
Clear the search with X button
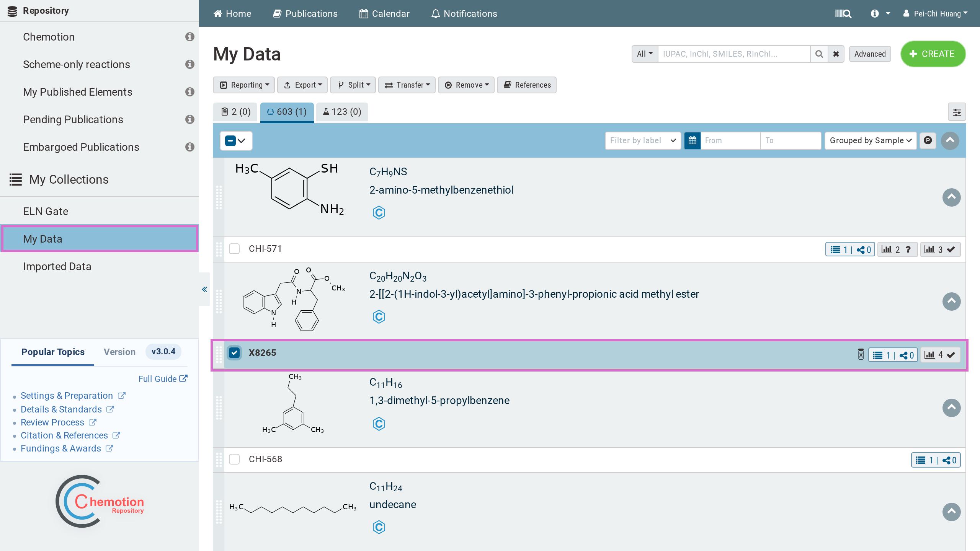(836, 54)
